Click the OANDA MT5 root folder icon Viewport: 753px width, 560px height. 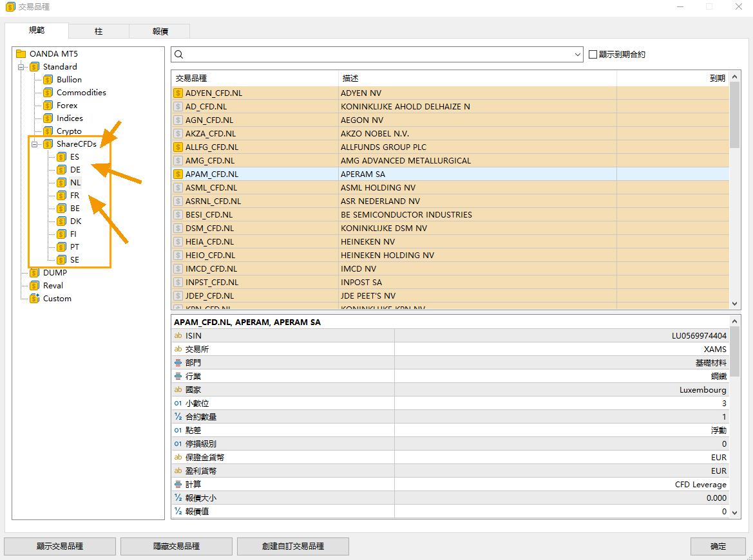(21, 53)
